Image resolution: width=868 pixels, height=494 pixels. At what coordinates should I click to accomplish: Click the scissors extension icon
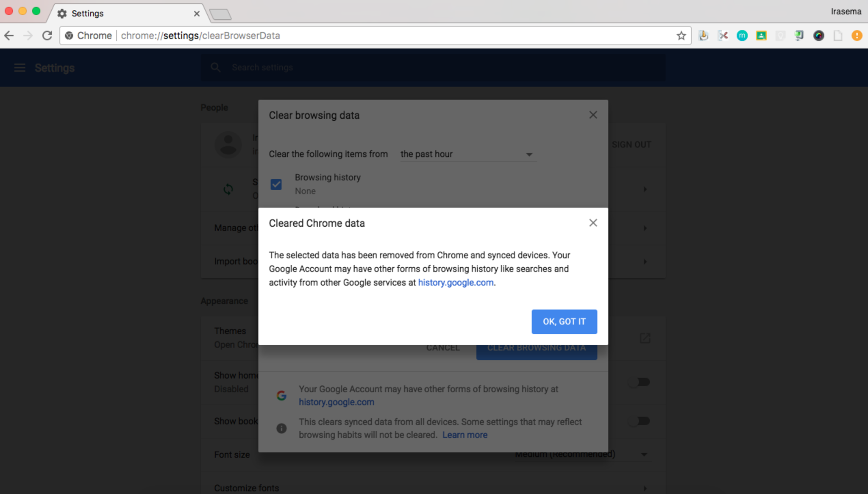point(723,36)
